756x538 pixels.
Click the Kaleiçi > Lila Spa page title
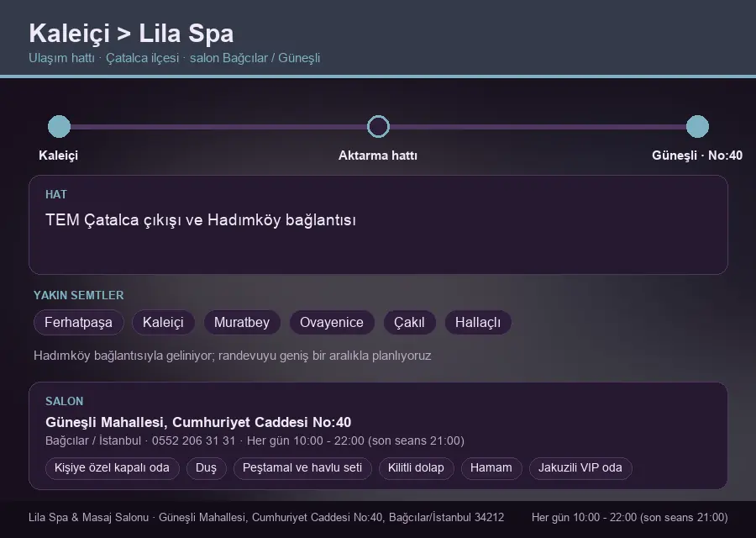pos(131,34)
